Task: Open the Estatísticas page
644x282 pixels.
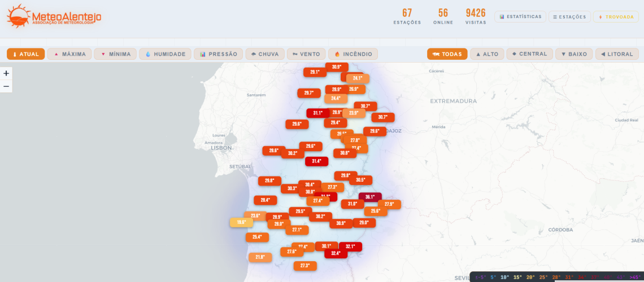Action: tap(520, 17)
